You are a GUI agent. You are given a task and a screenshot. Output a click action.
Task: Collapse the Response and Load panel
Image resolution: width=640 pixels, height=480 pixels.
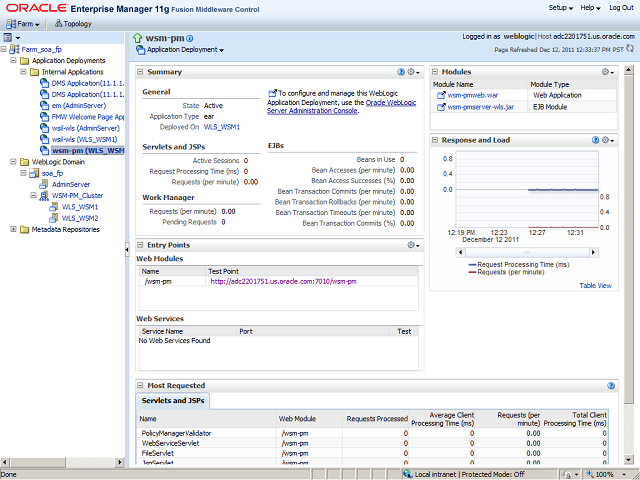click(435, 140)
